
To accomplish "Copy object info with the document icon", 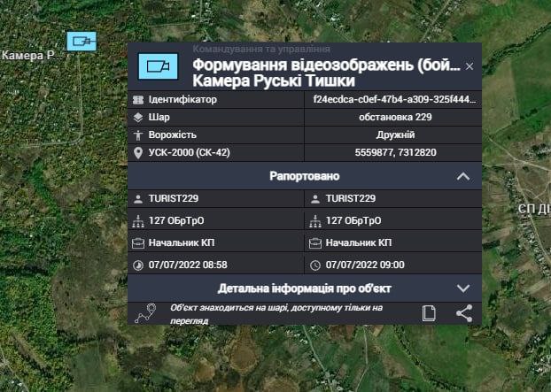I will pyautogui.click(x=429, y=313).
